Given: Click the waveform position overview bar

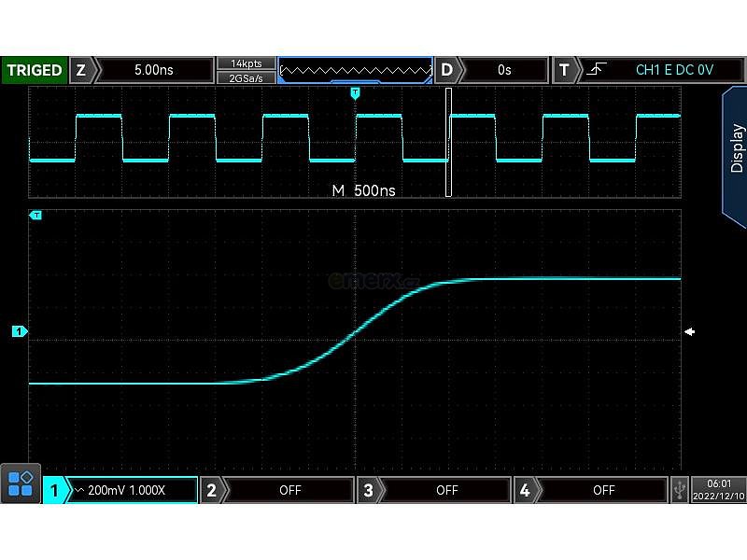Looking at the screenshot, I should (355, 70).
